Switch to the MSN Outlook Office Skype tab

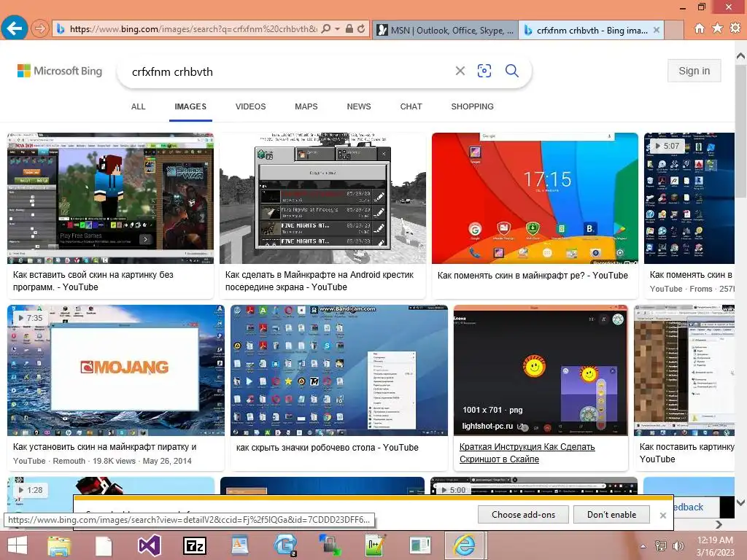pyautogui.click(x=445, y=31)
